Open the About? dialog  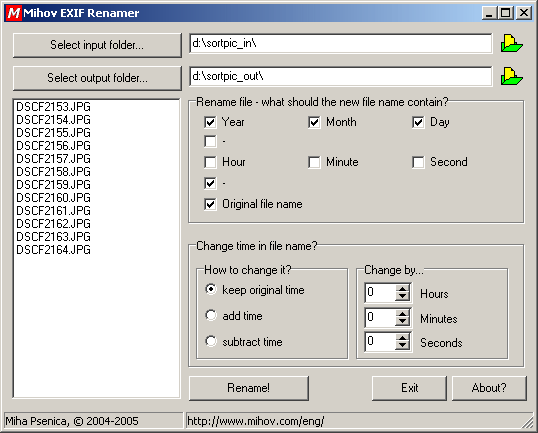[x=489, y=388]
